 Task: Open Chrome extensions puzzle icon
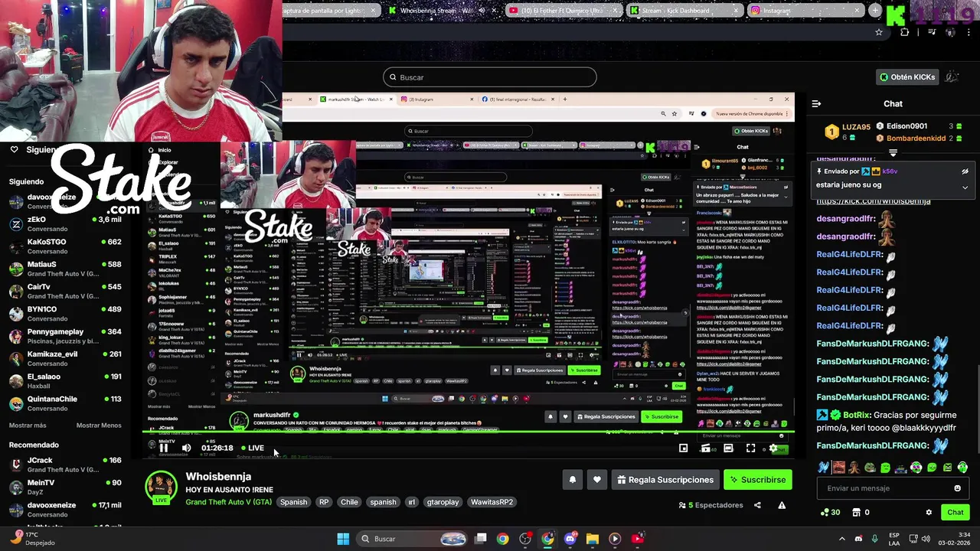coord(904,32)
